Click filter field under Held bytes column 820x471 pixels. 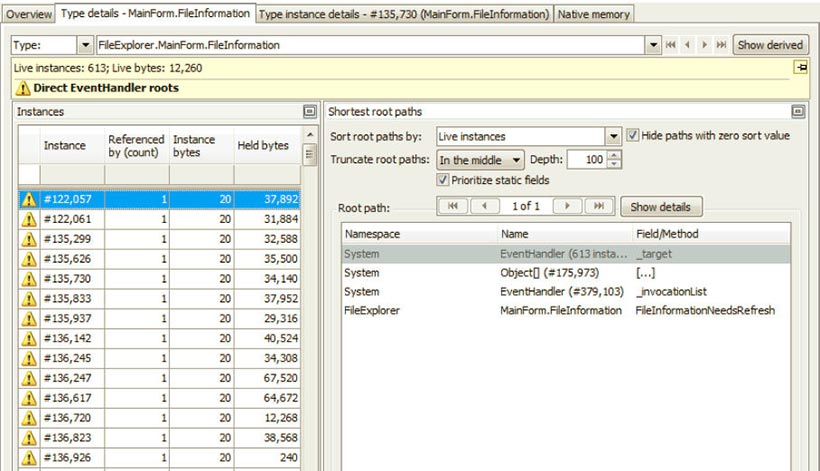tap(267, 175)
